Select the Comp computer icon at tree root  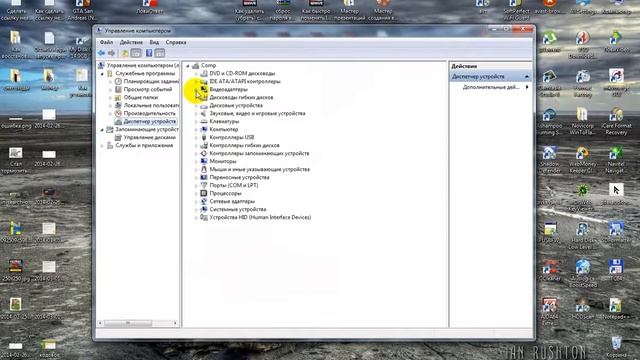point(196,65)
